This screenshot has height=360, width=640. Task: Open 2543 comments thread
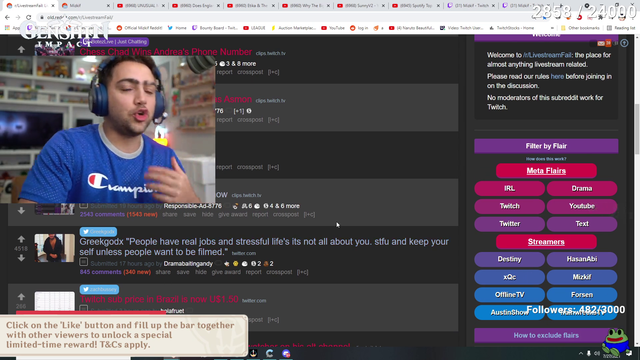tap(102, 214)
